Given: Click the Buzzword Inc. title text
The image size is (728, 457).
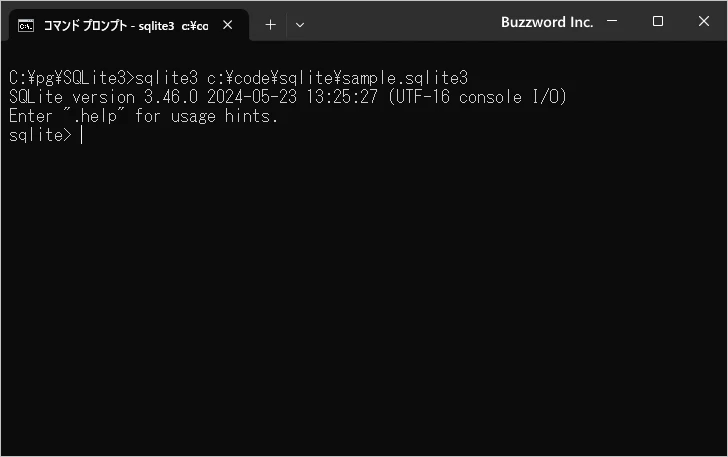Looking at the screenshot, I should pyautogui.click(x=547, y=22).
